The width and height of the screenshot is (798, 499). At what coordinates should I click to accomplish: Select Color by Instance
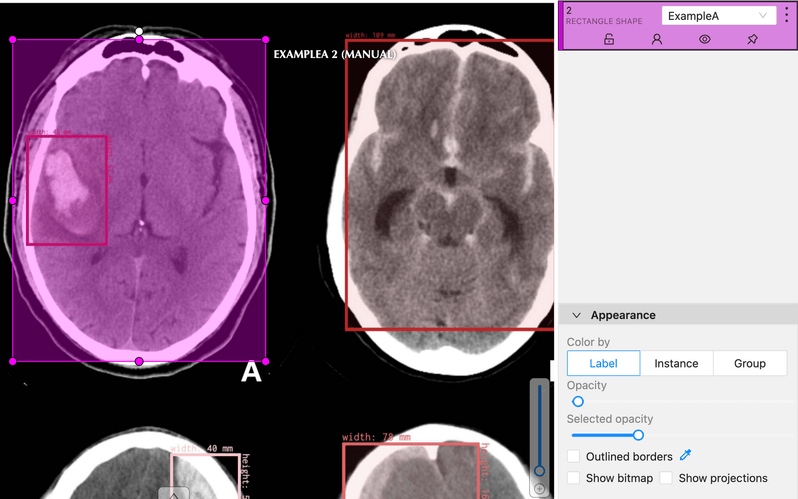pos(676,363)
